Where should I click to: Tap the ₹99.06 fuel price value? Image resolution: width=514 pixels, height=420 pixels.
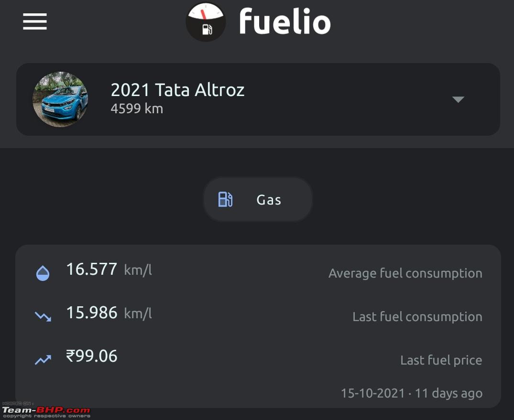(91, 356)
